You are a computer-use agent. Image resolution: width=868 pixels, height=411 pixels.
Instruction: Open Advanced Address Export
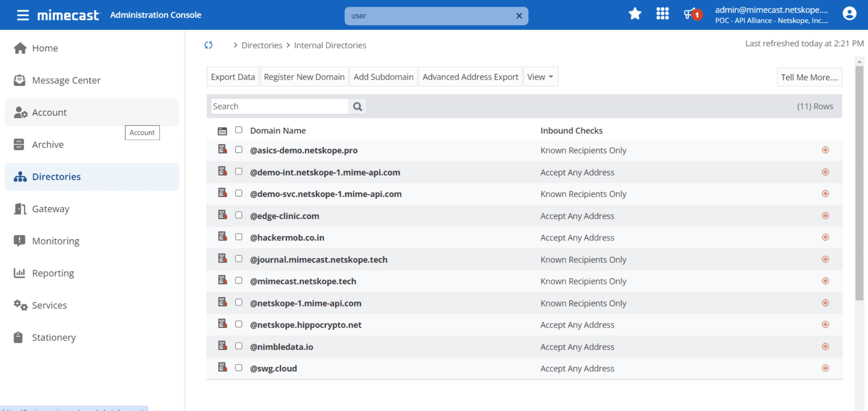tap(470, 76)
